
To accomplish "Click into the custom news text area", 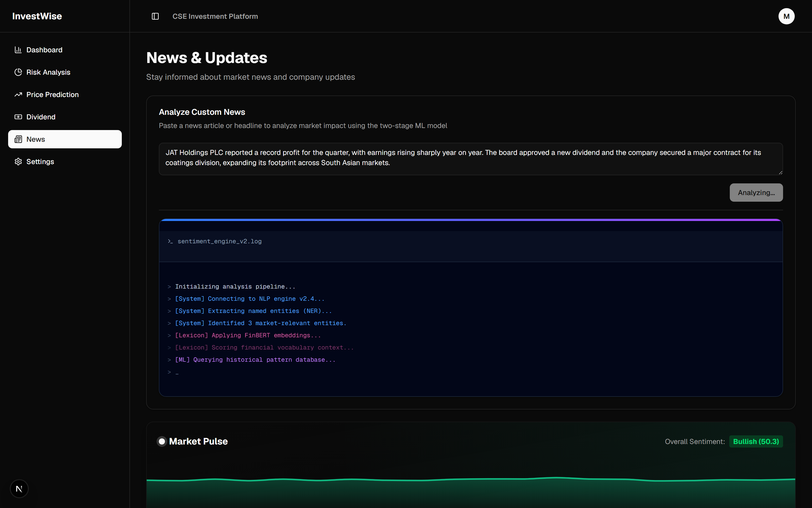I will click(x=470, y=159).
